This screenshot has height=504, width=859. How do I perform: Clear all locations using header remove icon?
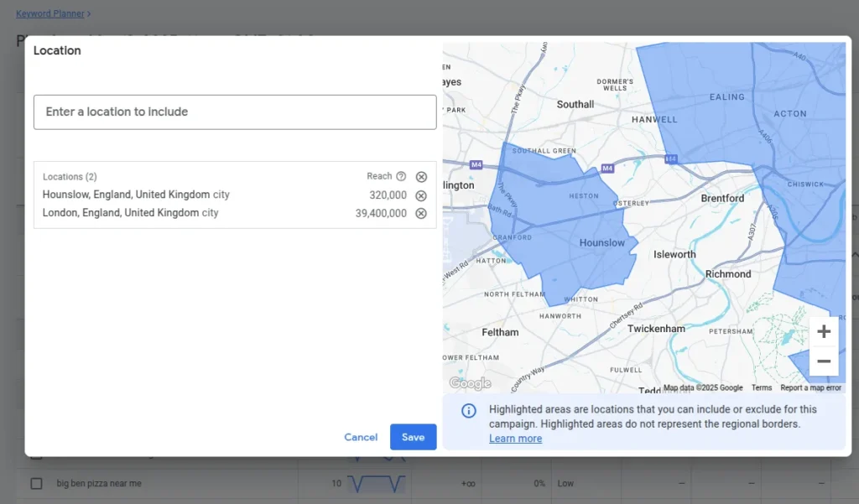tap(421, 177)
